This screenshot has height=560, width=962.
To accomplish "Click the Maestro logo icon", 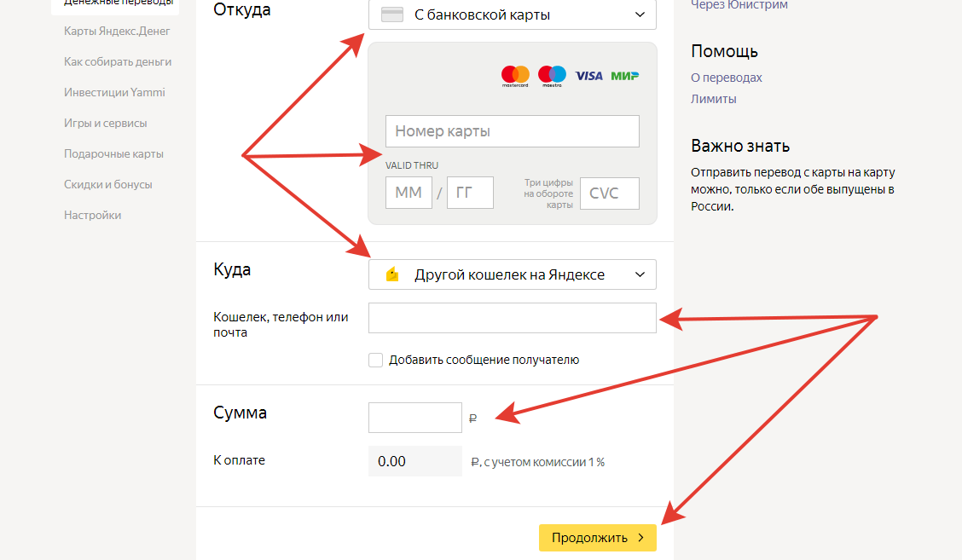I will (x=552, y=76).
